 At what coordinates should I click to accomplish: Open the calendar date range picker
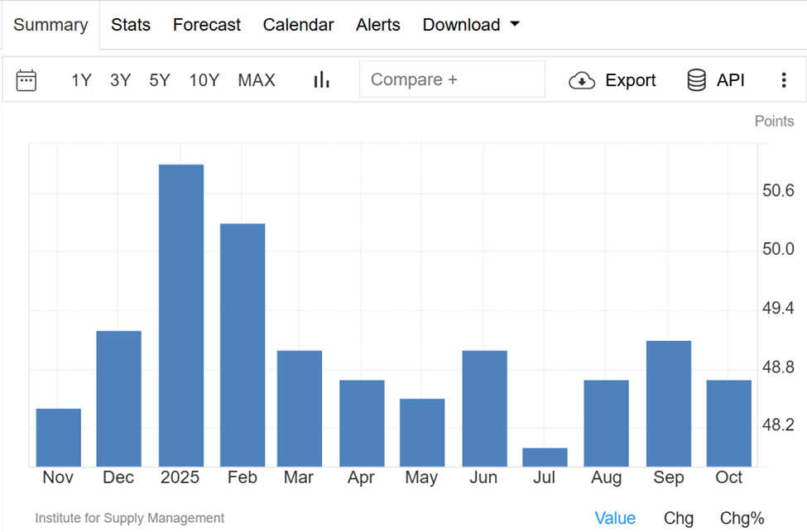pos(26,79)
